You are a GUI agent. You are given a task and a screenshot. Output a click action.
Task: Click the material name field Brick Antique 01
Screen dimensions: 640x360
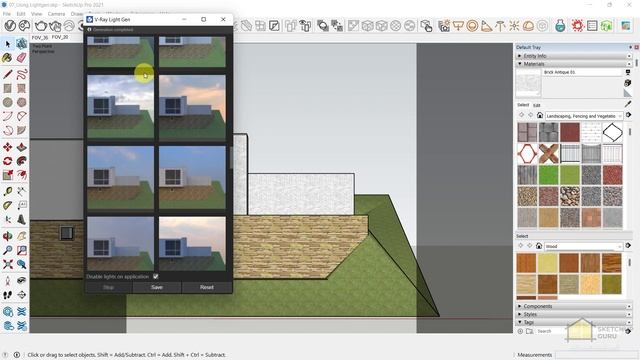pyautogui.click(x=582, y=72)
